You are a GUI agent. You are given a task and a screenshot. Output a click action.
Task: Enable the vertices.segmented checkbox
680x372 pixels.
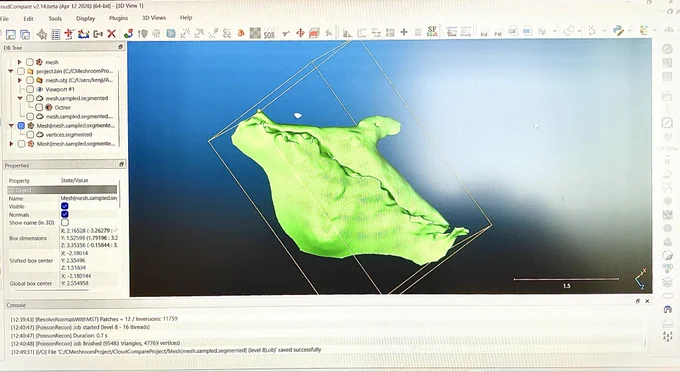coord(30,135)
